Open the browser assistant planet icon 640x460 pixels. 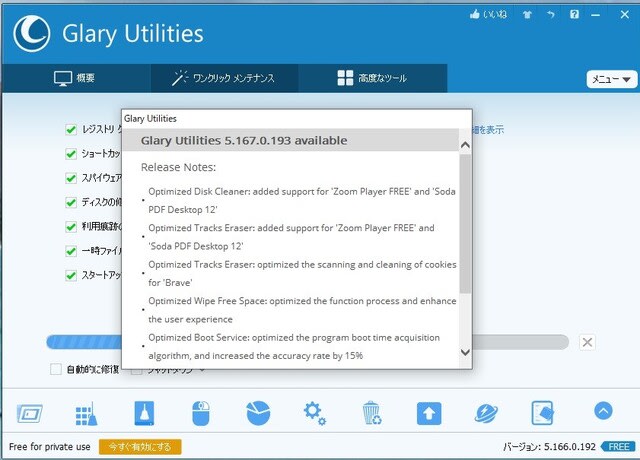[x=486, y=413]
